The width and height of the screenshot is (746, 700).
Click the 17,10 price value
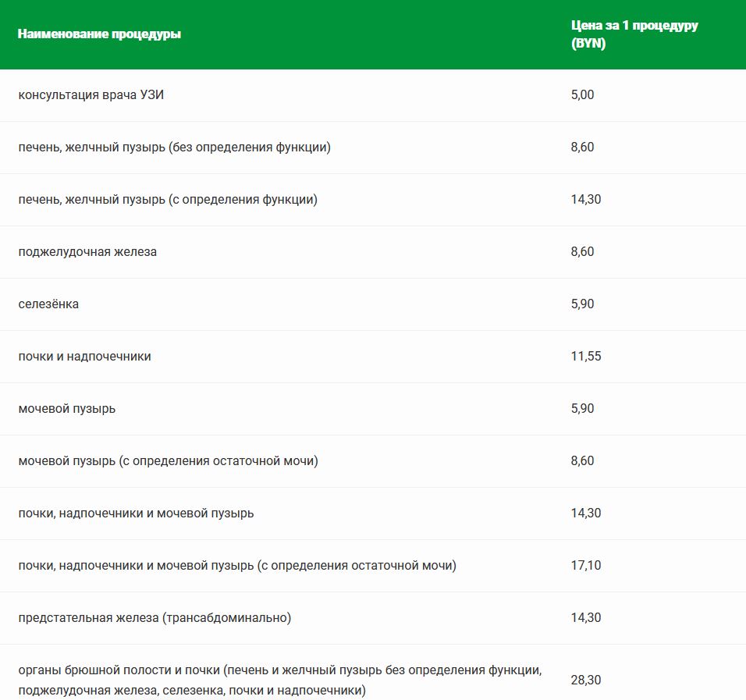[x=585, y=566]
